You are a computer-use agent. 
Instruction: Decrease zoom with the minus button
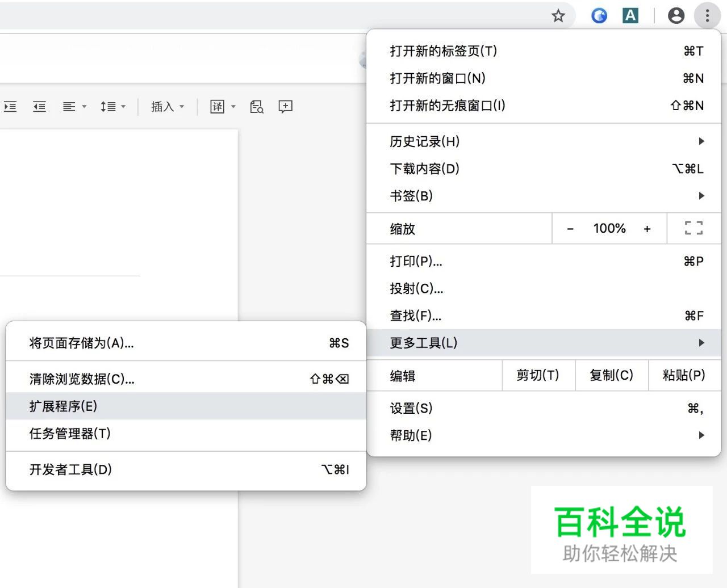click(570, 229)
